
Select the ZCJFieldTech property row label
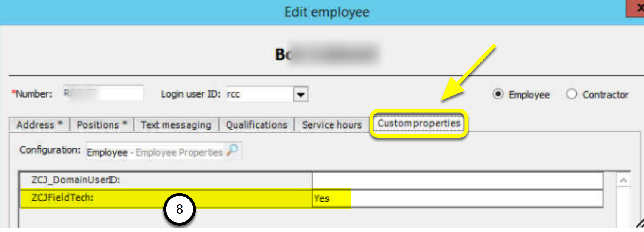(x=166, y=198)
